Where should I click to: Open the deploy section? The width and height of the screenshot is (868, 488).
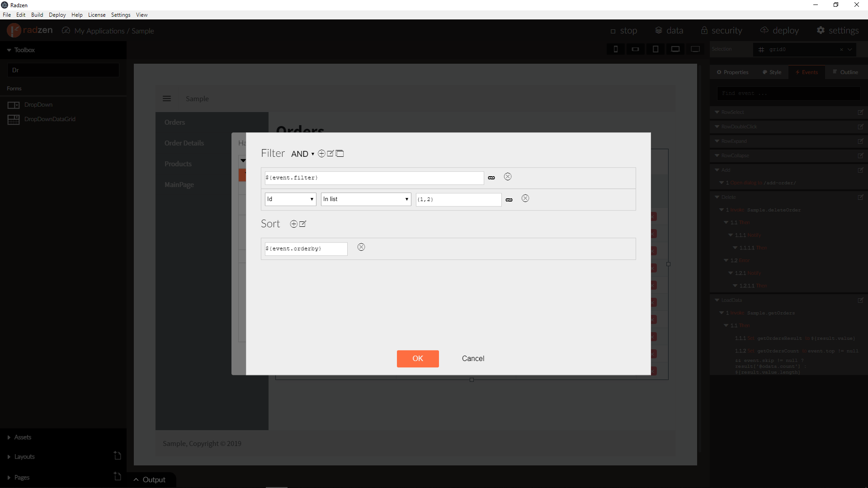tap(780, 31)
